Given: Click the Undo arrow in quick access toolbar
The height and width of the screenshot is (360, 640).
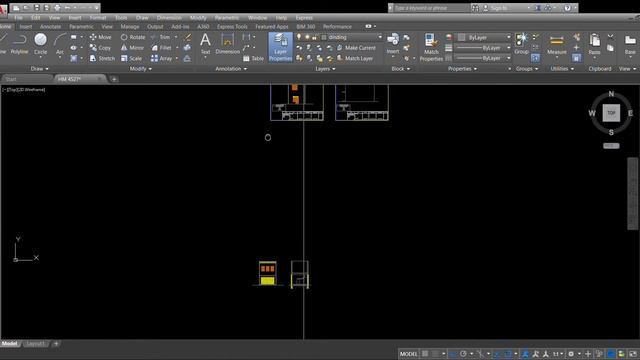Looking at the screenshot, I should coord(67,8).
